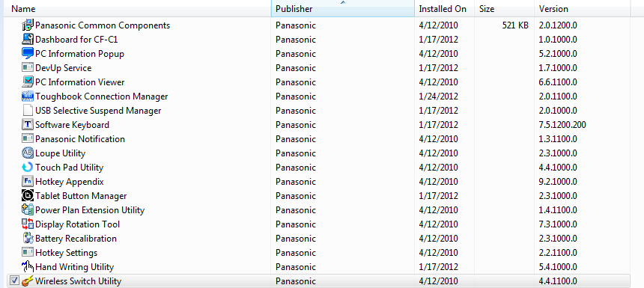Select Battery Recalibration program name
Screen dimensions: 644x288
pyautogui.click(x=76, y=239)
